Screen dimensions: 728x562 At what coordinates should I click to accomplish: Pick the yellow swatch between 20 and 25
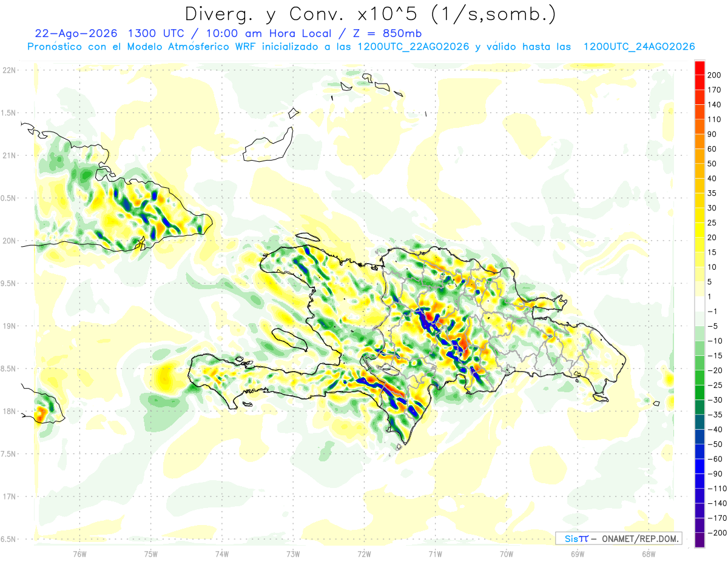point(699,230)
